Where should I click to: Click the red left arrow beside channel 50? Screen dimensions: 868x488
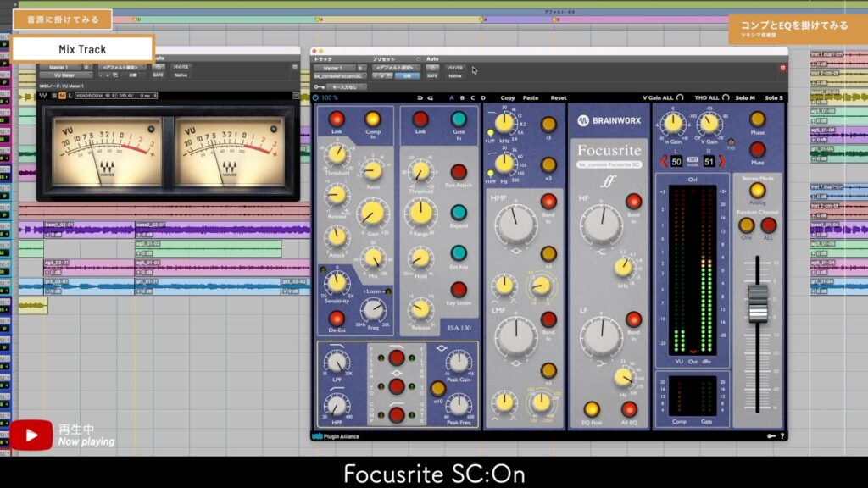[x=665, y=162]
